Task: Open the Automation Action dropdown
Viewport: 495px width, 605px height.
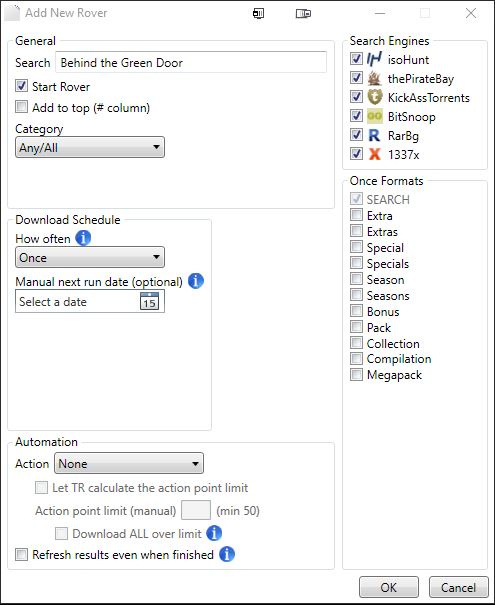Action: [129, 463]
